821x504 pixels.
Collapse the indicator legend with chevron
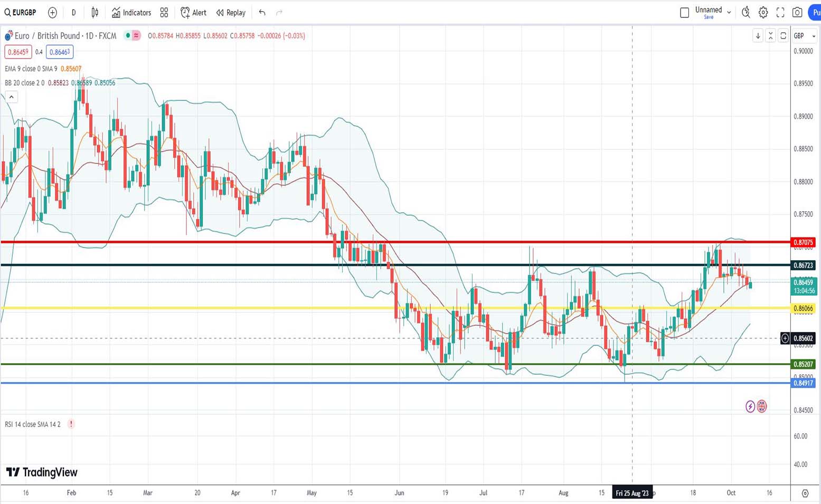[x=11, y=97]
